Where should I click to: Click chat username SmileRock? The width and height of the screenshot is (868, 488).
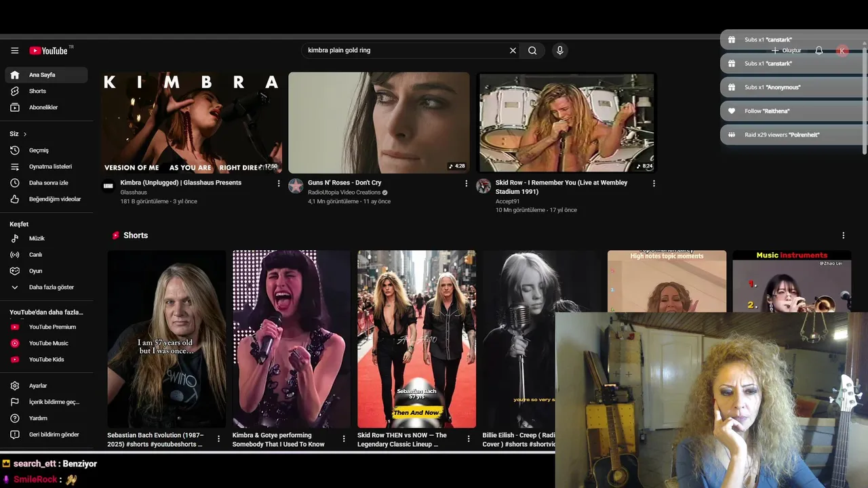tap(35, 479)
